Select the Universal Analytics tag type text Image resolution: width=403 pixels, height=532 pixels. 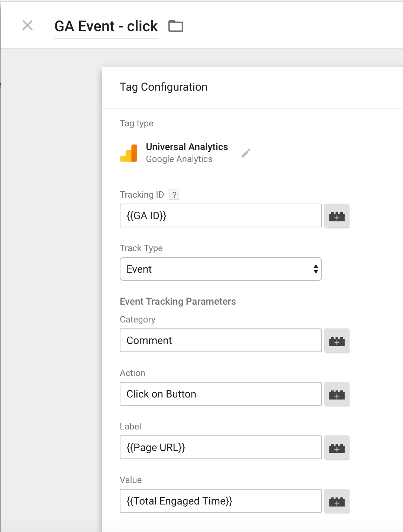pos(187,147)
